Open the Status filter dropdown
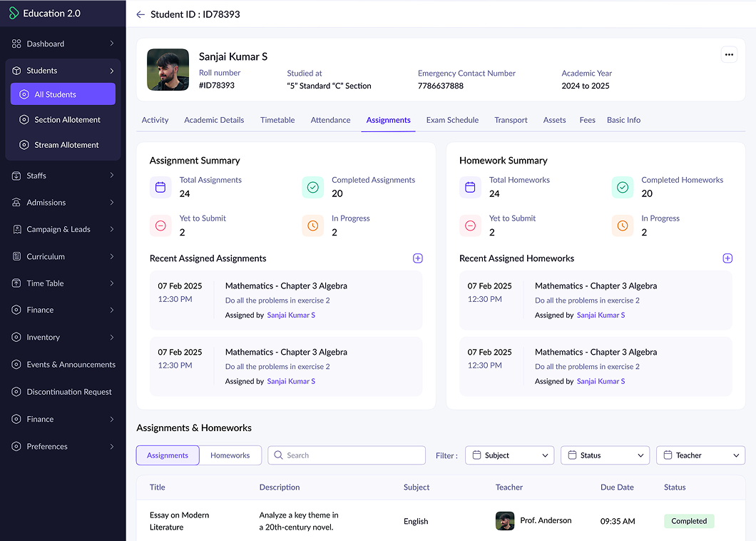 605,455
